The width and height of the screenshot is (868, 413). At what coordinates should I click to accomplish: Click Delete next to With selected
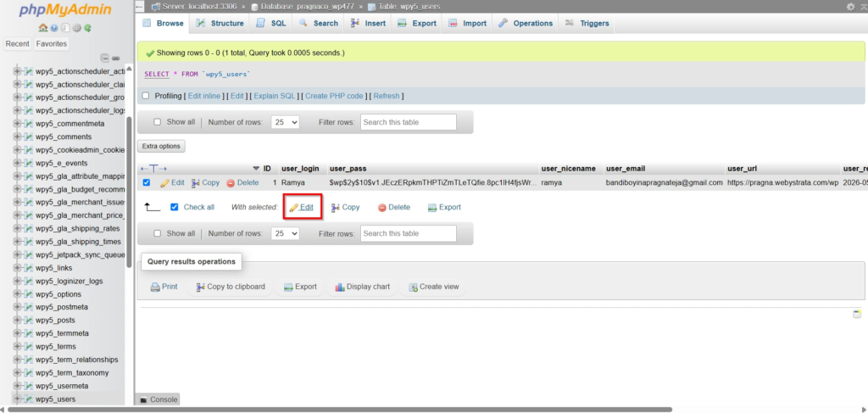(x=394, y=207)
